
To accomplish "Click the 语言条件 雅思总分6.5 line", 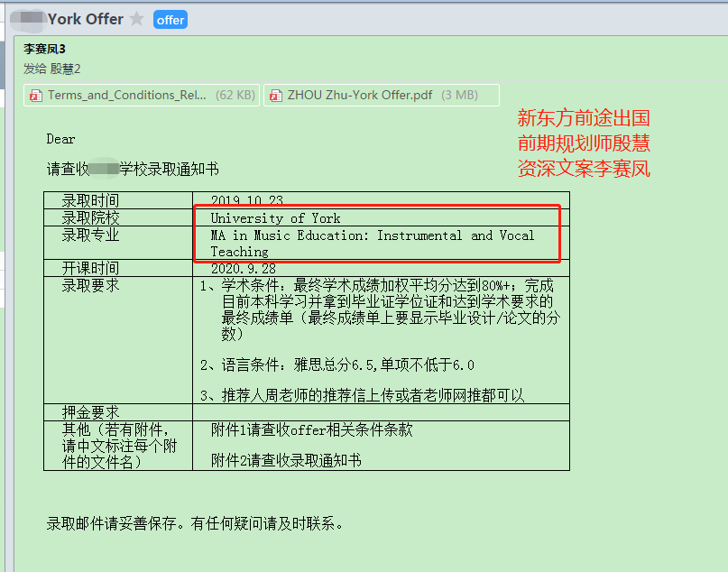I will coord(337,365).
